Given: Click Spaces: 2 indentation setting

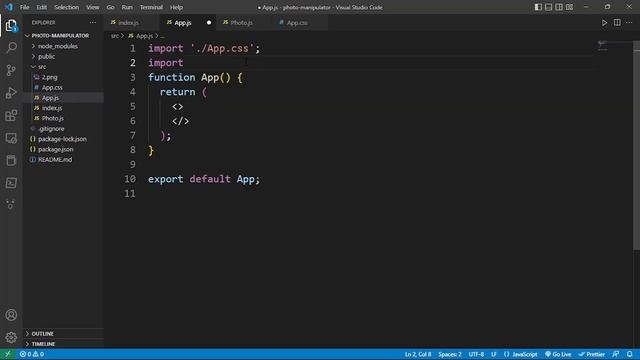Looking at the screenshot, I should click(450, 354).
